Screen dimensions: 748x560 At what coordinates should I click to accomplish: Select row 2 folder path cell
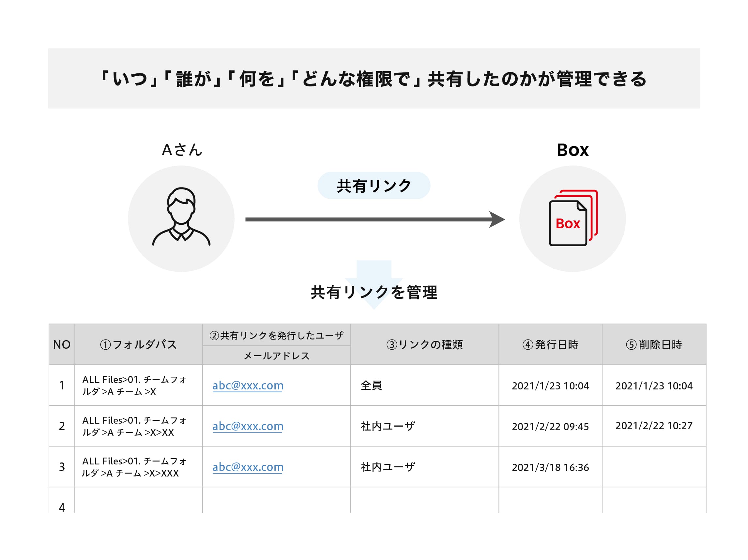point(134,426)
